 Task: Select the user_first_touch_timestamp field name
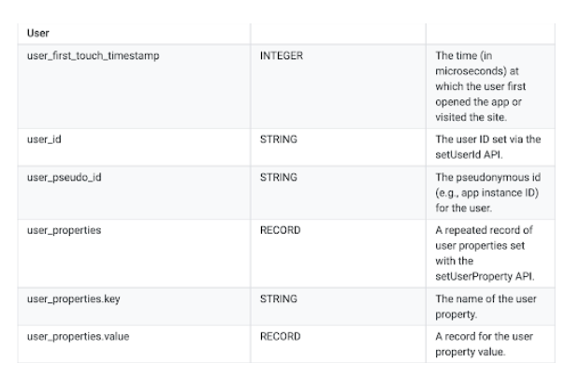click(93, 56)
